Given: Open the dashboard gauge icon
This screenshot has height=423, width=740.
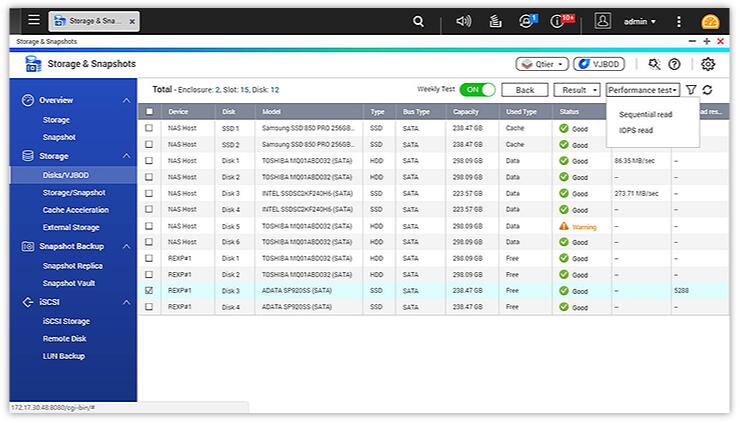Looking at the screenshot, I should (710, 22).
